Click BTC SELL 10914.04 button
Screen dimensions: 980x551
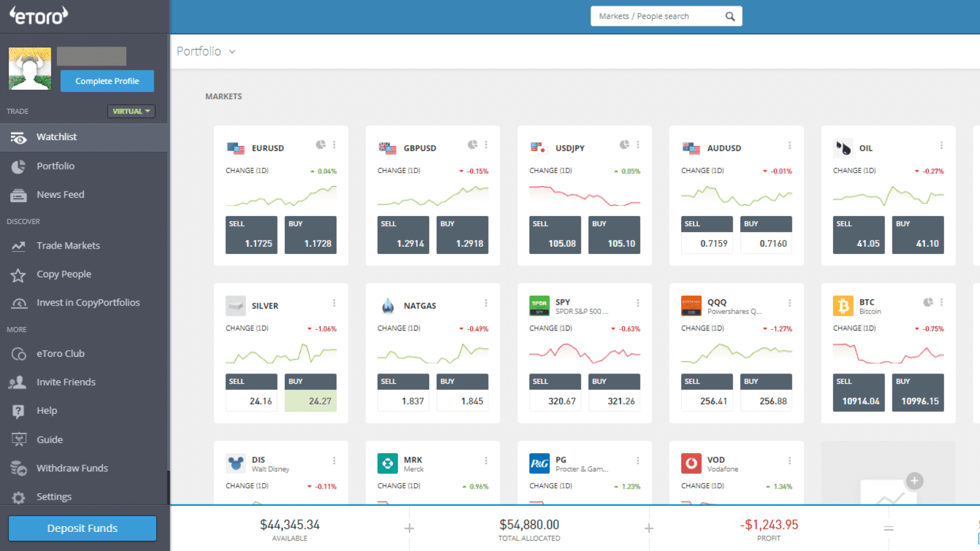tap(859, 392)
